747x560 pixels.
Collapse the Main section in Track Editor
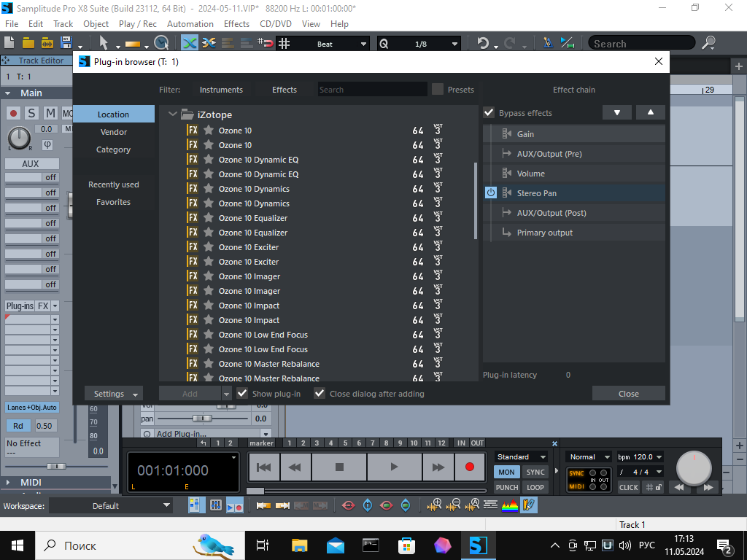[x=7, y=93]
